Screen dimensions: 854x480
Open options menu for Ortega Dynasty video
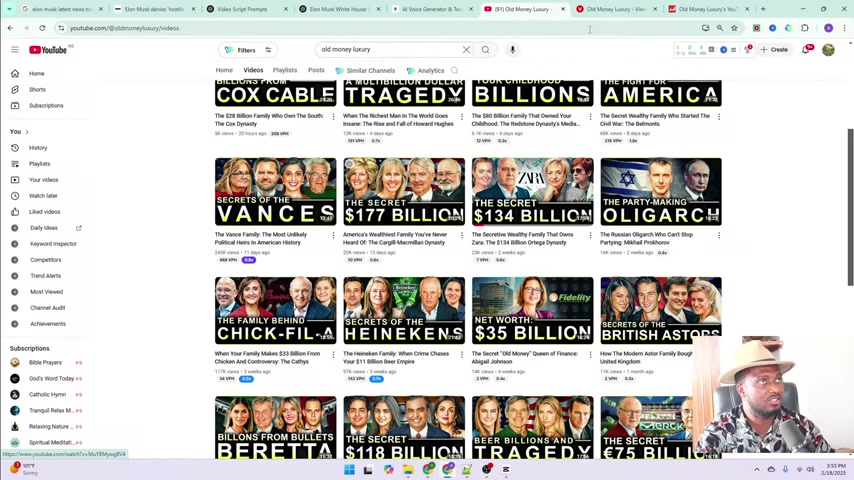pos(590,235)
